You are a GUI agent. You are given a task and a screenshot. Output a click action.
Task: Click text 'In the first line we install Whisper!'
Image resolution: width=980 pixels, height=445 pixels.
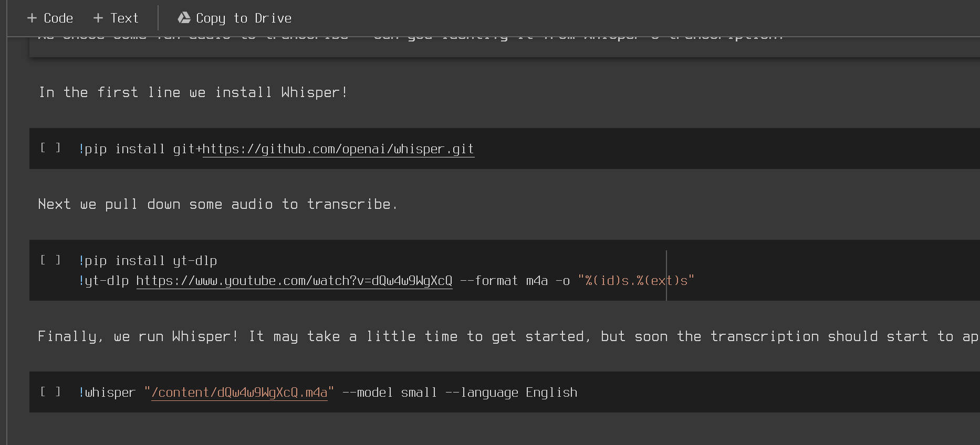193,92
